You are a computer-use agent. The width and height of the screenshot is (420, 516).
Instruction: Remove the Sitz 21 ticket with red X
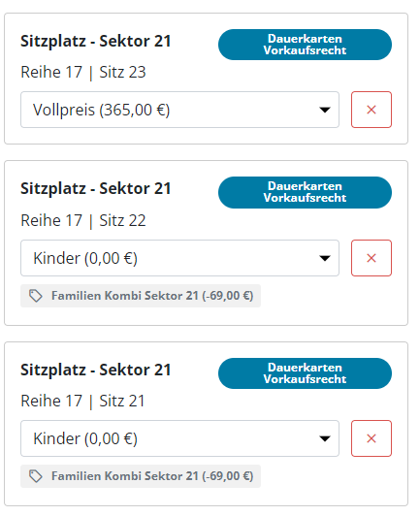tap(371, 438)
